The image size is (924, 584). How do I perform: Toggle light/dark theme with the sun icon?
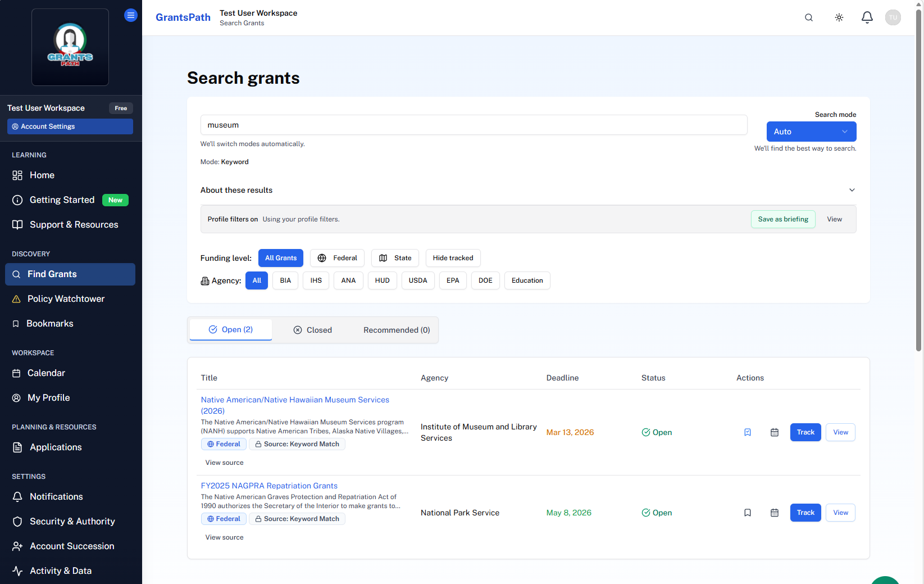[x=839, y=17]
